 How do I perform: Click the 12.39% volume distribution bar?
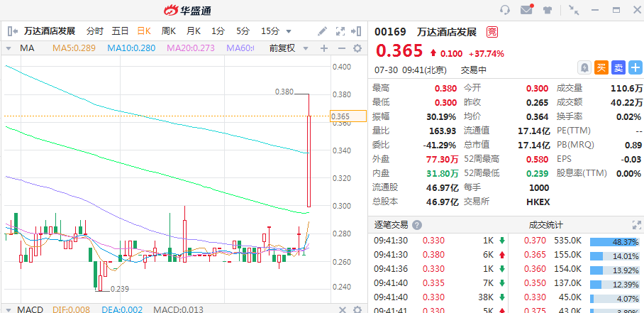tap(615, 284)
